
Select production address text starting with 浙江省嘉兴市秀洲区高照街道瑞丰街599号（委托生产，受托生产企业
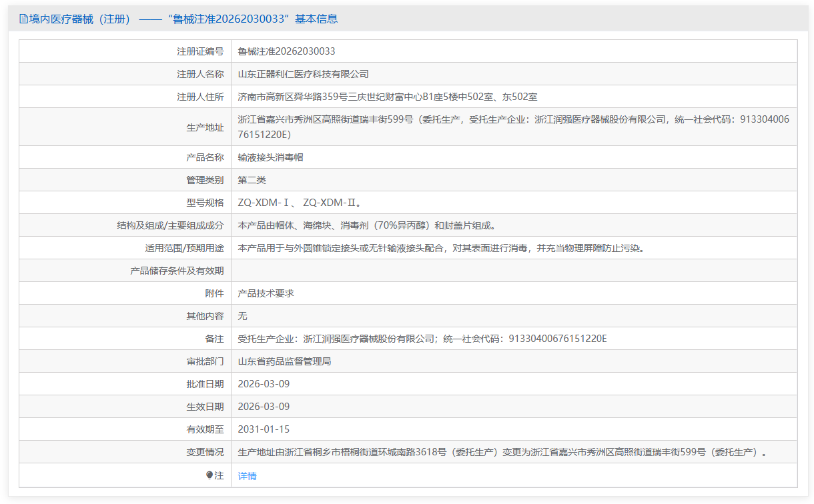(x=514, y=127)
